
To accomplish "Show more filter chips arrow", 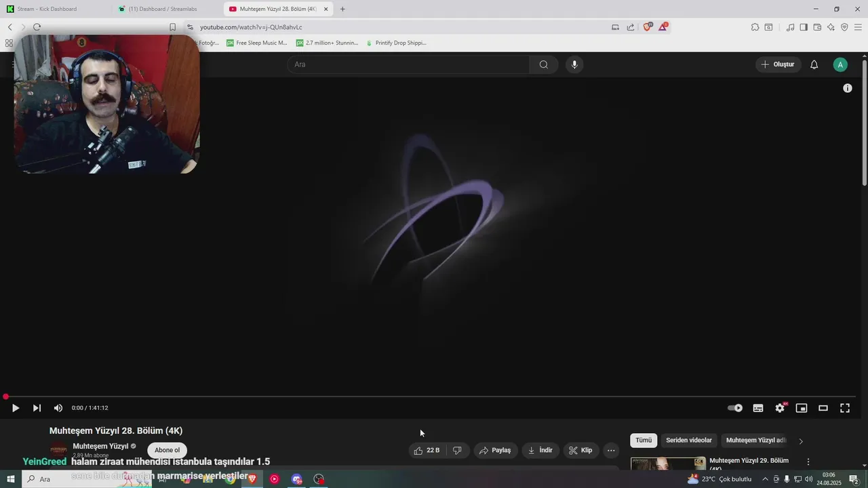I will (x=801, y=441).
